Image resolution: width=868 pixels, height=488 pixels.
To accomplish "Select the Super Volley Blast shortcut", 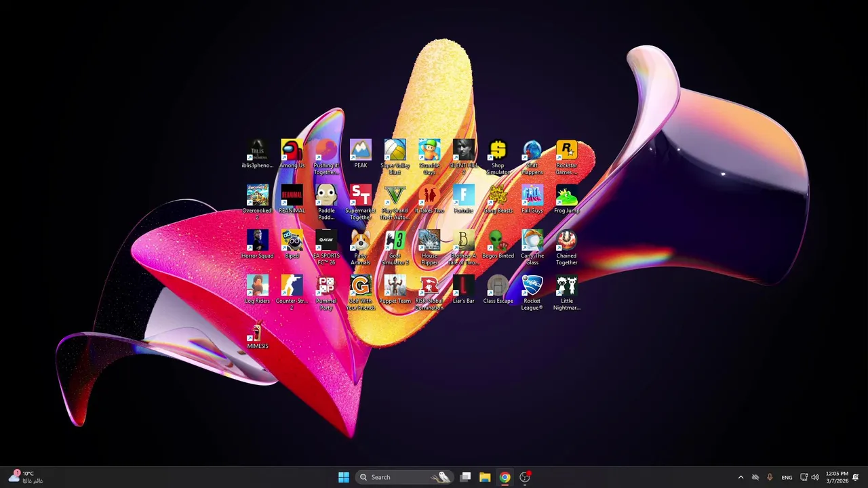I will pos(395,157).
